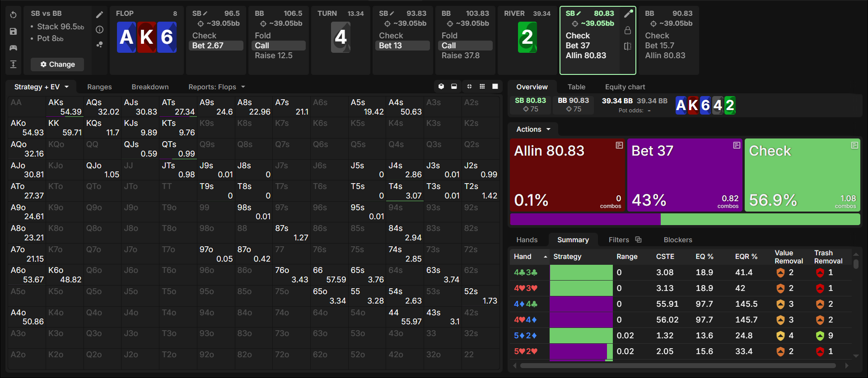Select the Check action card
Screen dimensions: 868x378
[802, 175]
